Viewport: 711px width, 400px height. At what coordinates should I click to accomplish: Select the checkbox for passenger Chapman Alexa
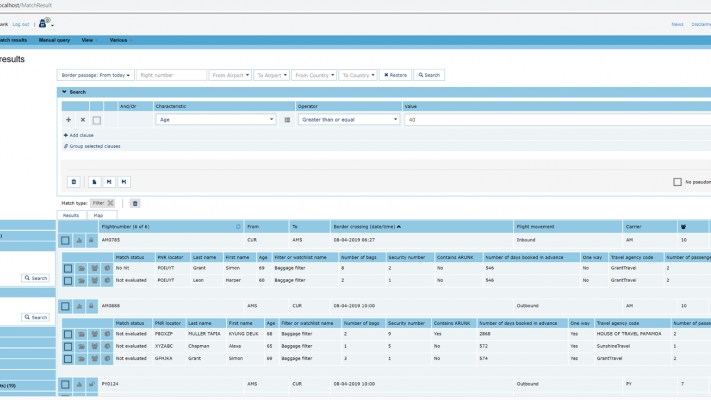(68, 345)
